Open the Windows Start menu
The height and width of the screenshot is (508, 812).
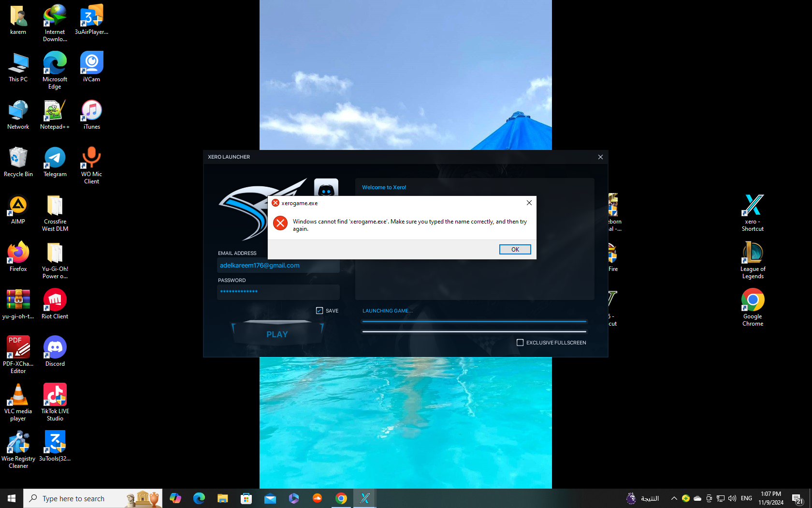coord(12,498)
